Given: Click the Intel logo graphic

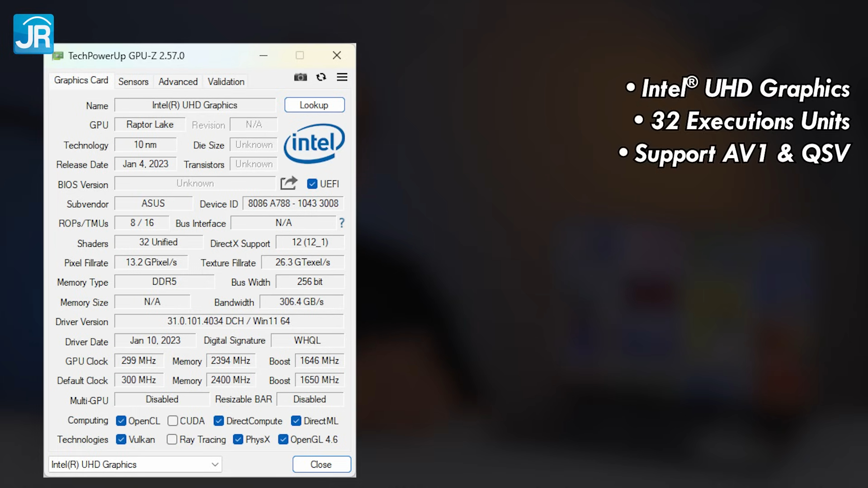Looking at the screenshot, I should pos(314,143).
